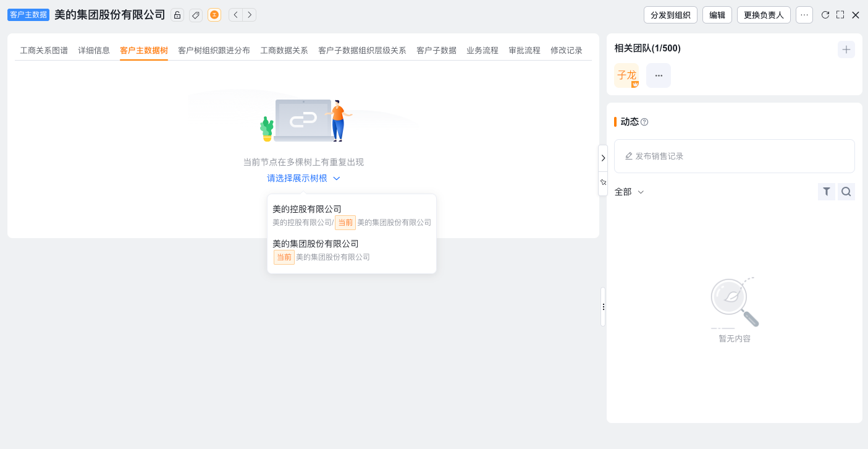Click the 当前节点在多棵树上有重复出现 message

(x=303, y=162)
